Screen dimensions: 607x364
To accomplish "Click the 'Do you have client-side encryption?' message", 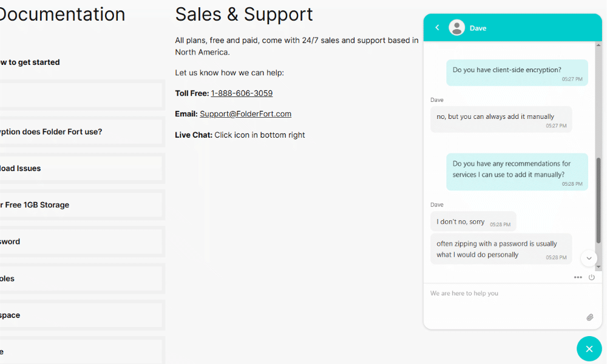I will coord(517,73).
